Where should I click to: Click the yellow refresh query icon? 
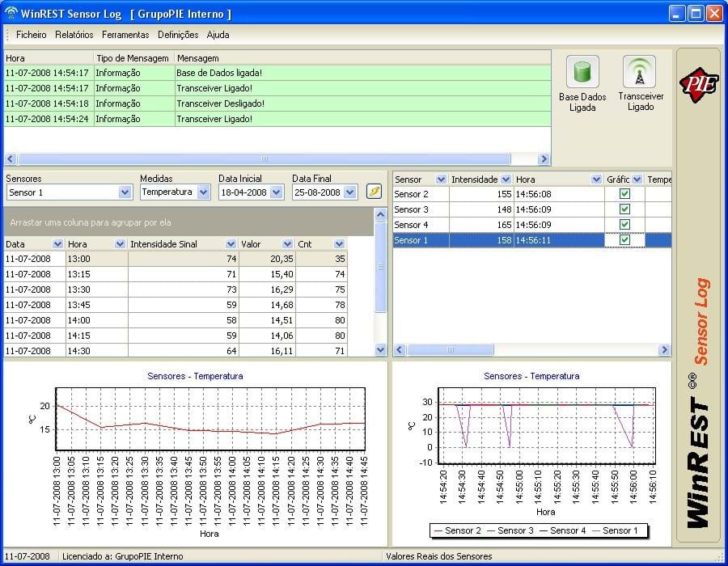[374, 191]
